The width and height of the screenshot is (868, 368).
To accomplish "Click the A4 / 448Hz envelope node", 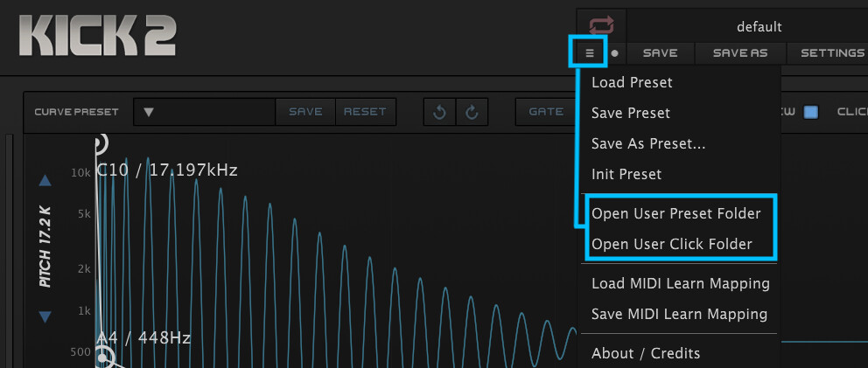I will tap(102, 358).
